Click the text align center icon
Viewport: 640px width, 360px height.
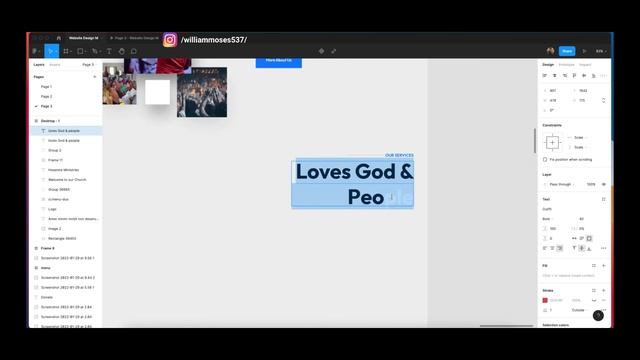point(552,248)
